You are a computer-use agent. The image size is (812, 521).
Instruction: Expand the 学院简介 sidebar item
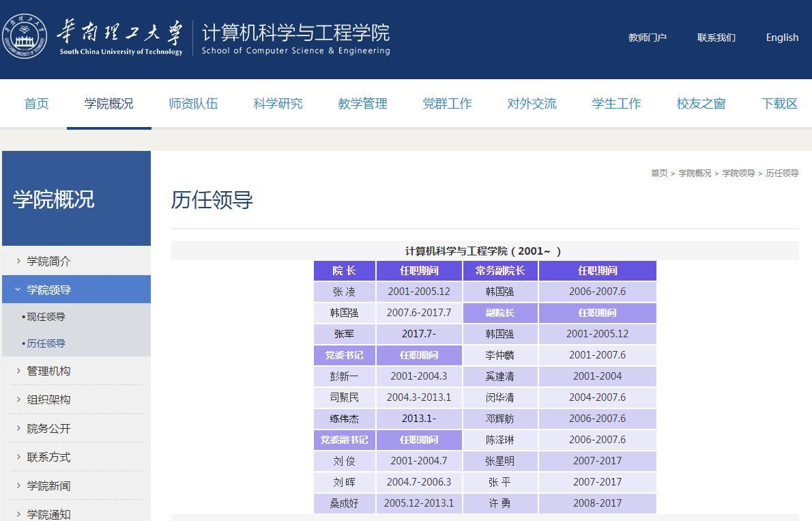(x=48, y=262)
